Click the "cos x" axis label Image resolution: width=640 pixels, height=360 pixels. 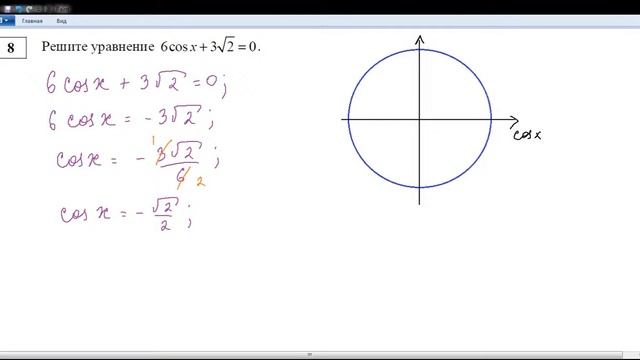click(527, 135)
